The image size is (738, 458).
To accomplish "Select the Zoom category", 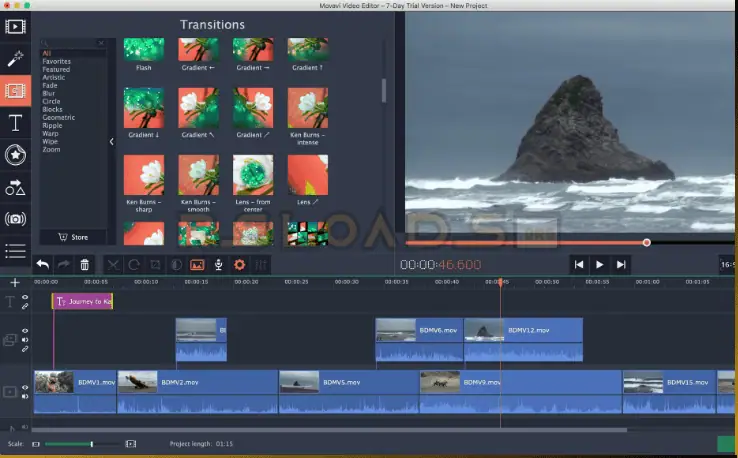I will coord(51,149).
